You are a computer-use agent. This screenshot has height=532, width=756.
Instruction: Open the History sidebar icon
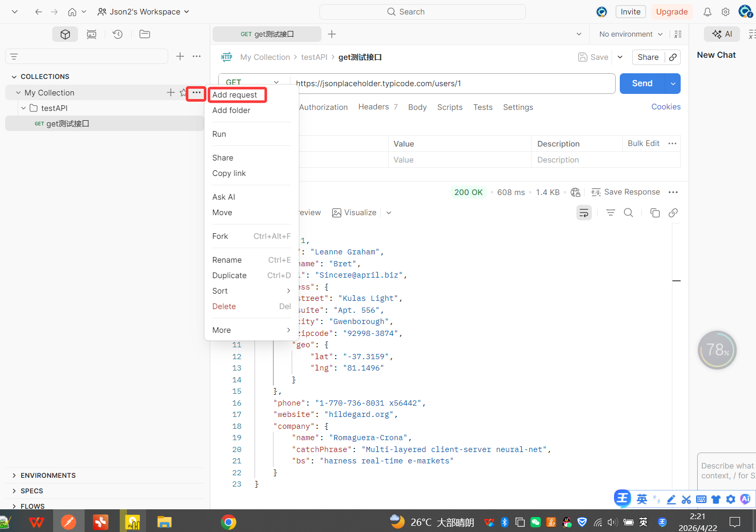point(118,34)
